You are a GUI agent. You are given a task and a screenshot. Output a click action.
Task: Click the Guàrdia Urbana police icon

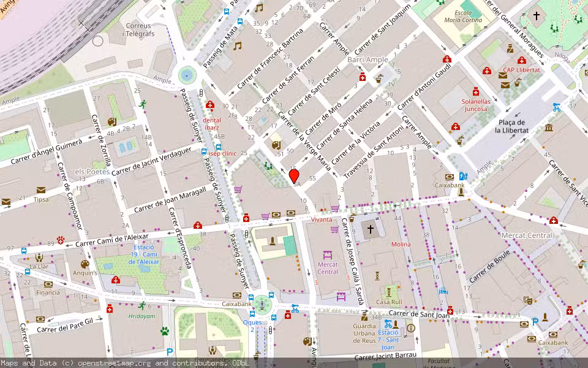[364, 316]
